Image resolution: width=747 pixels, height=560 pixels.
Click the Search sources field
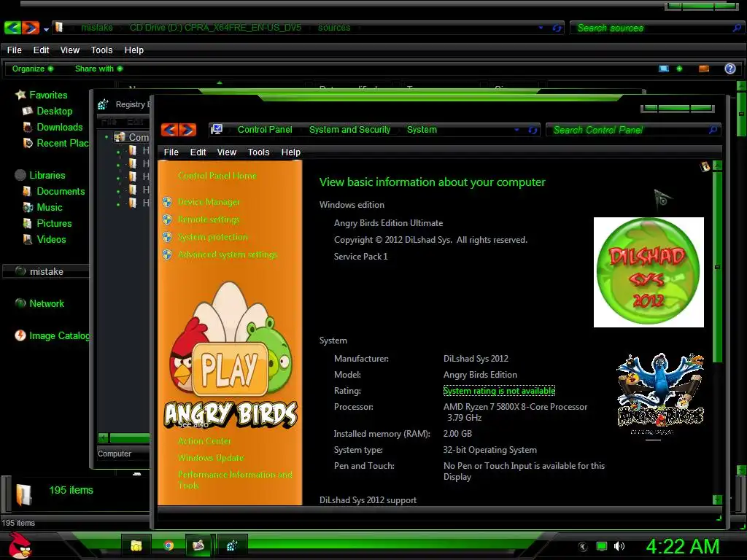point(657,28)
